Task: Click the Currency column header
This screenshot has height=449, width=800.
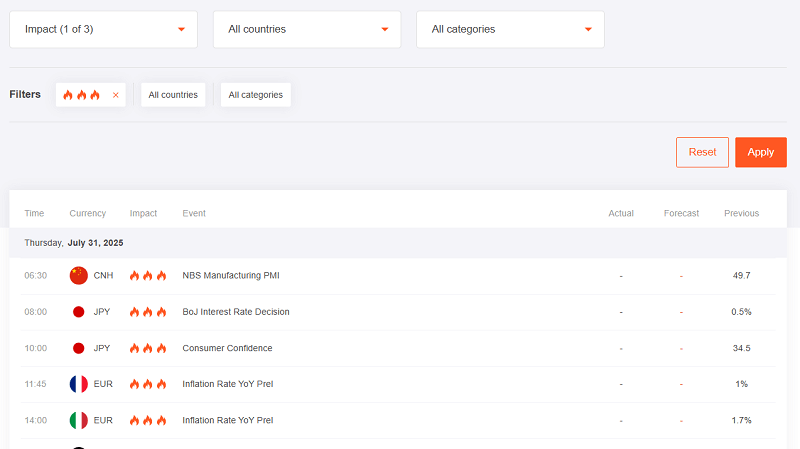Action: pos(88,213)
